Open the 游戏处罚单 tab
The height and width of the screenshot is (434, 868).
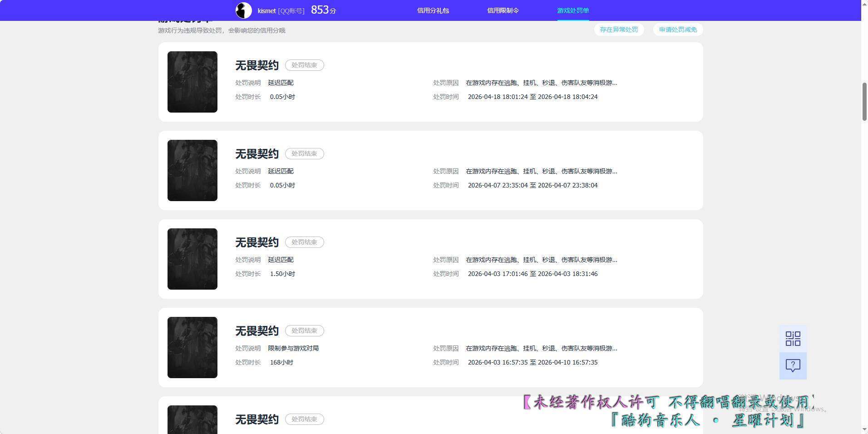(573, 10)
